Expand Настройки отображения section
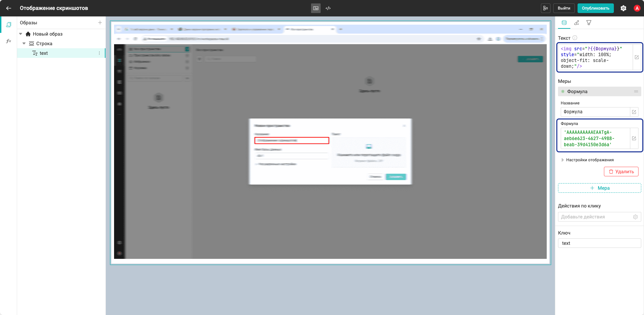644x315 pixels. coord(587,160)
